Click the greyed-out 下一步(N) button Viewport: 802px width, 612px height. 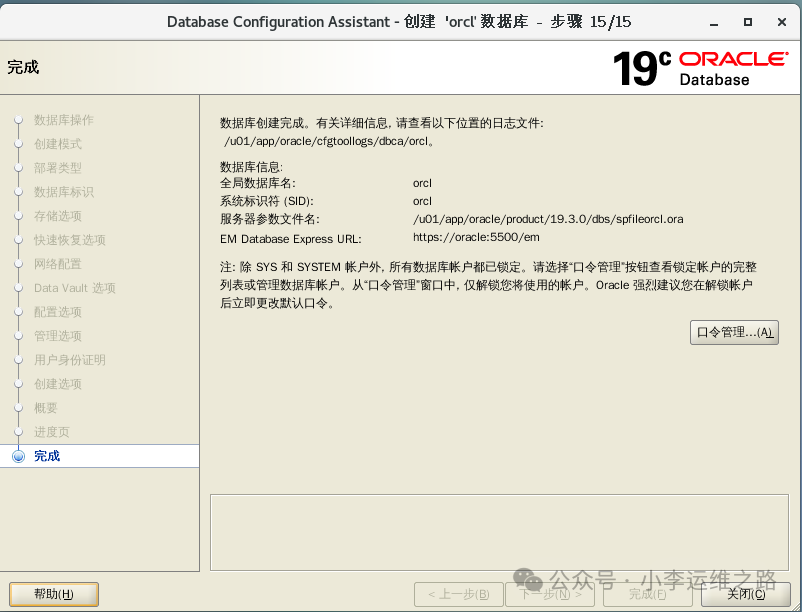coord(550,594)
